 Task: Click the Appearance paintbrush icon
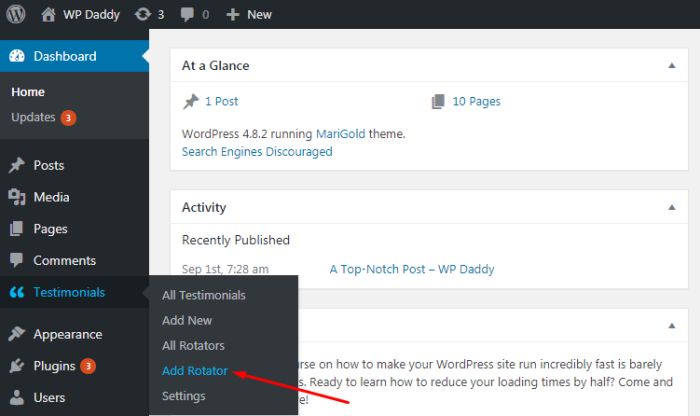tap(17, 334)
